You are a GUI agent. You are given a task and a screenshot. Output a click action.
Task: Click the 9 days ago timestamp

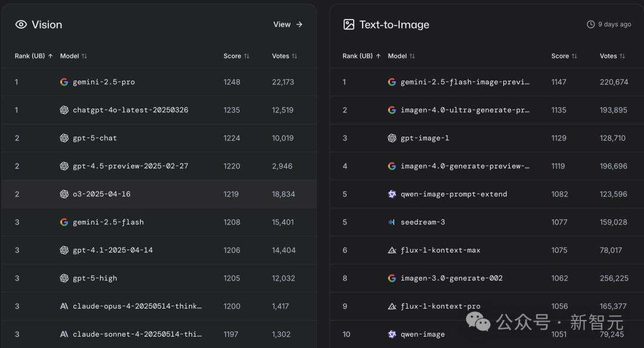pyautogui.click(x=614, y=24)
